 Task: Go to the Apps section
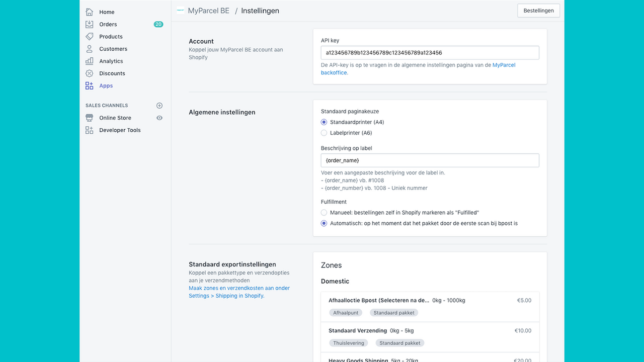106,85
